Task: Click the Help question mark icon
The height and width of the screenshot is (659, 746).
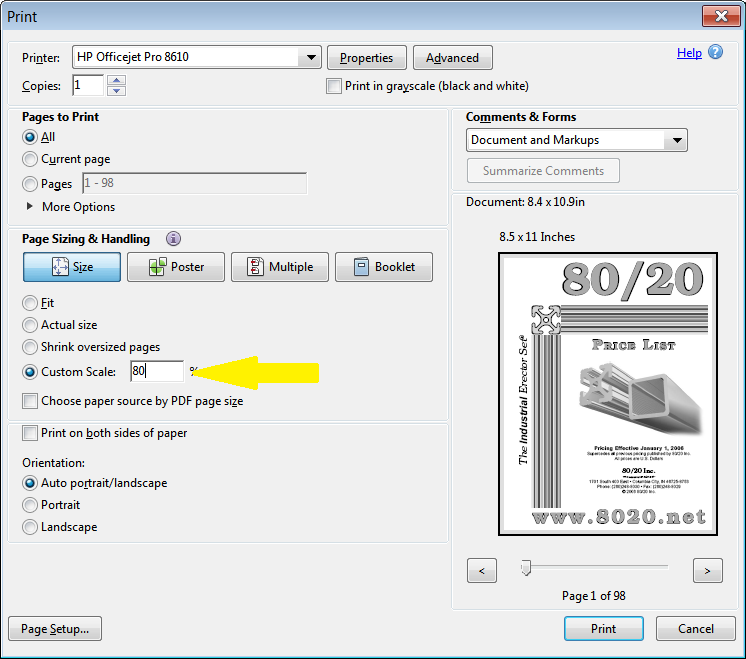Action: click(715, 53)
